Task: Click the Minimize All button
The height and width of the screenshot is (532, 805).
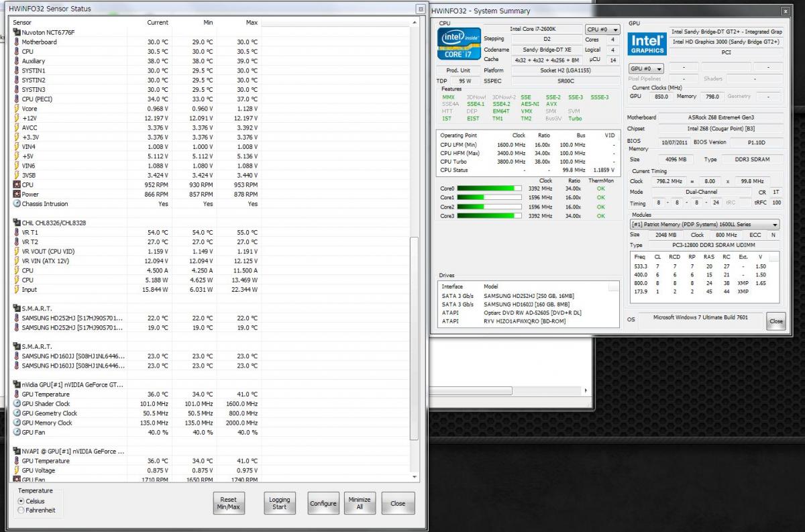Action: click(360, 503)
